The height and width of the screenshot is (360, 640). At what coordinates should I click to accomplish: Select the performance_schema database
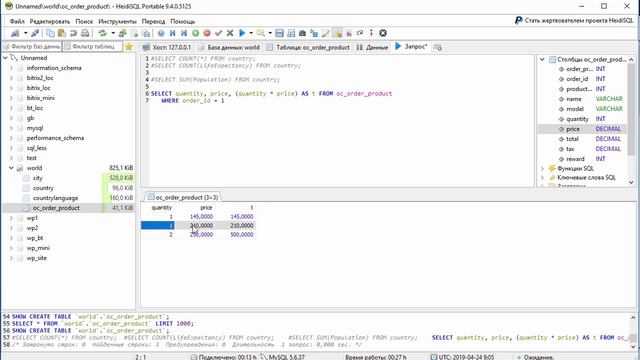(55, 138)
